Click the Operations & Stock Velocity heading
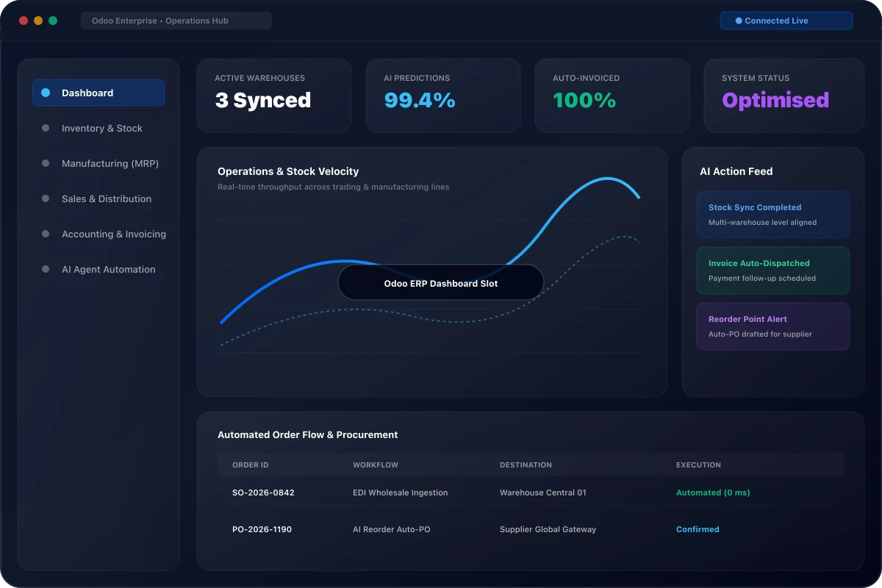The image size is (882, 588). (288, 171)
